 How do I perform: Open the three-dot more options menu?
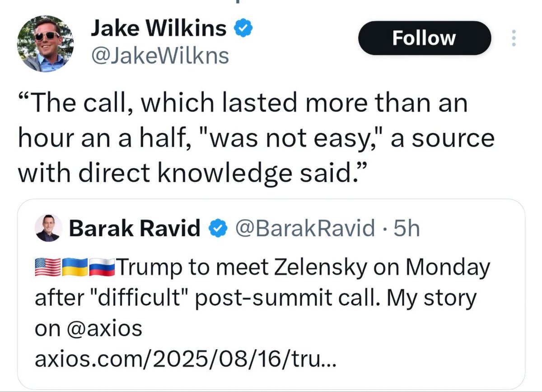pos(513,38)
